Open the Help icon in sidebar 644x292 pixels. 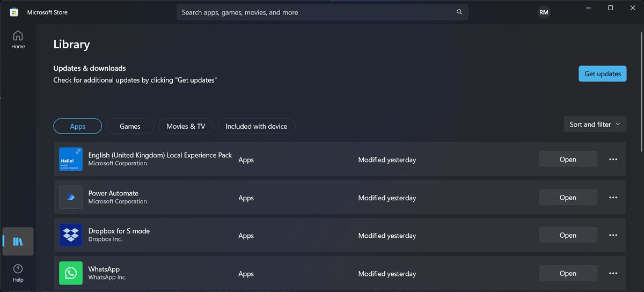18,273
